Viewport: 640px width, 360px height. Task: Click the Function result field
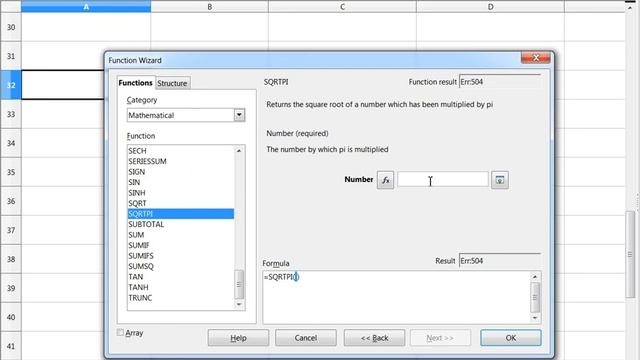(500, 82)
